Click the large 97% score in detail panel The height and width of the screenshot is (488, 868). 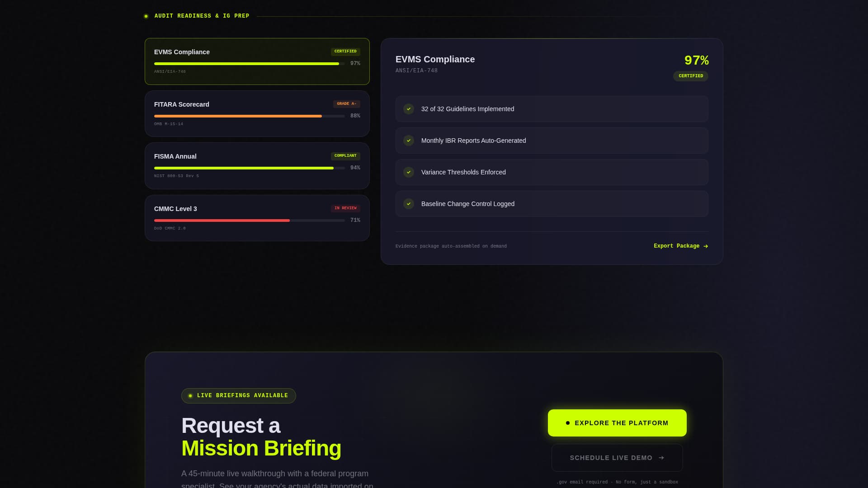(x=696, y=60)
